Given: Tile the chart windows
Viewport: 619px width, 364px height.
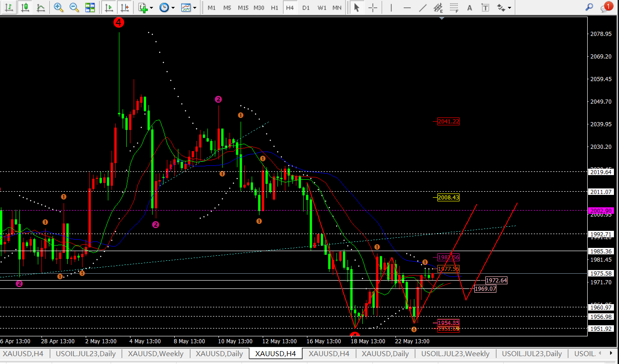Looking at the screenshot, I should (90, 7).
